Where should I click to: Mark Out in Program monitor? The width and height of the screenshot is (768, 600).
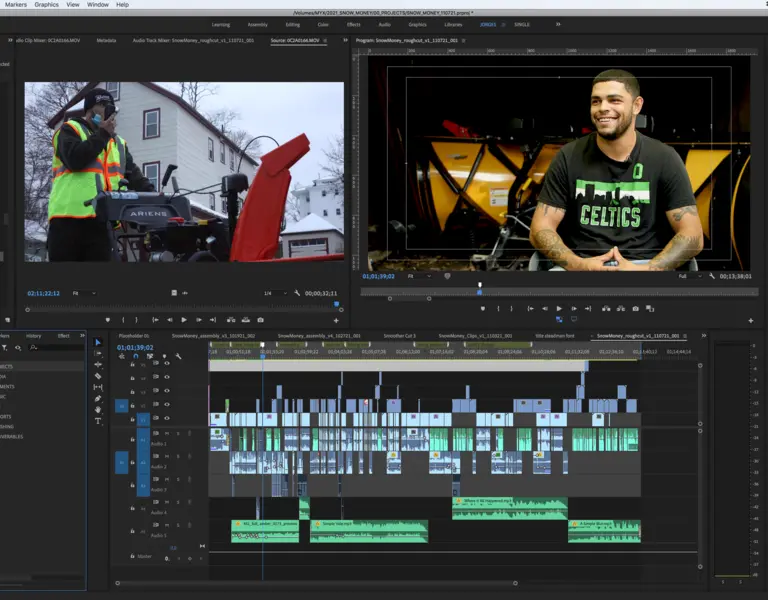click(x=511, y=309)
